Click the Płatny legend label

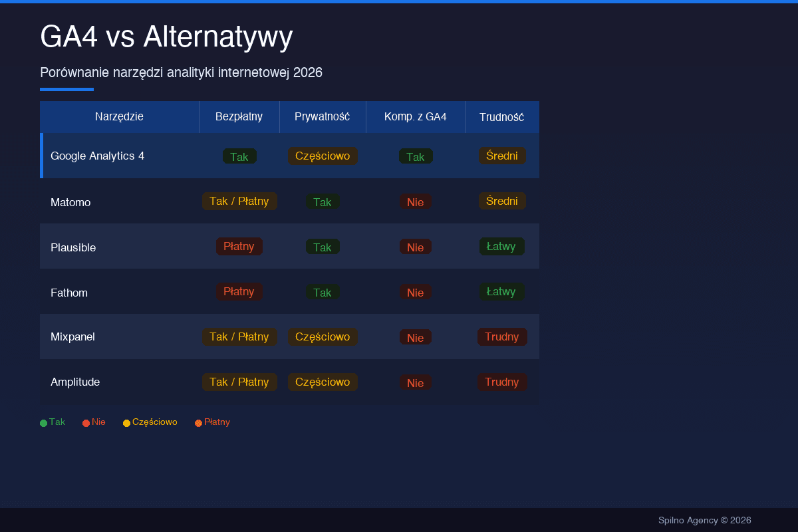pos(217,422)
